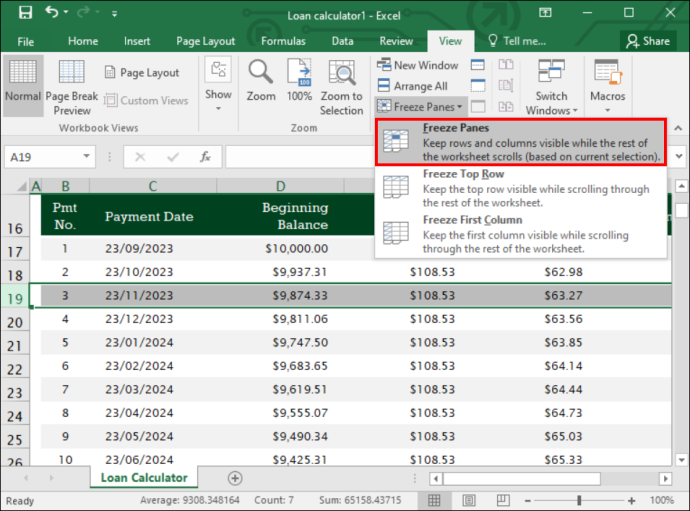The height and width of the screenshot is (511, 690).
Task: Click the Share button
Action: [648, 41]
